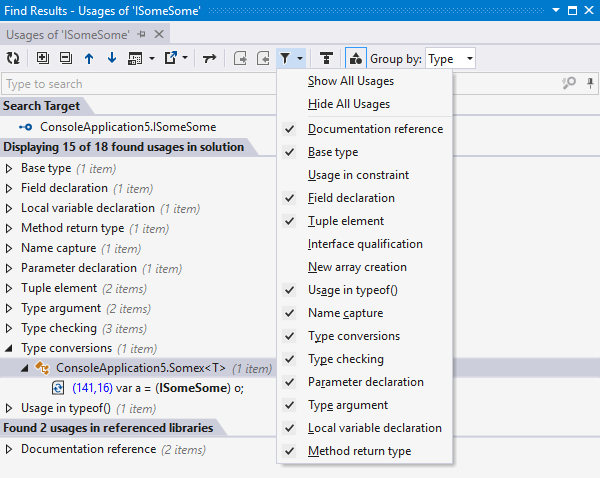Go to previous usage with up arrow
This screenshot has width=600, height=478.
(x=89, y=59)
